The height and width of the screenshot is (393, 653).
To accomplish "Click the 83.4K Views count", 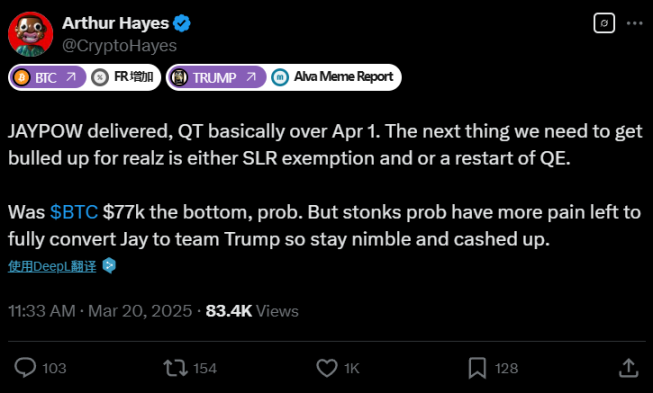I will [252, 311].
